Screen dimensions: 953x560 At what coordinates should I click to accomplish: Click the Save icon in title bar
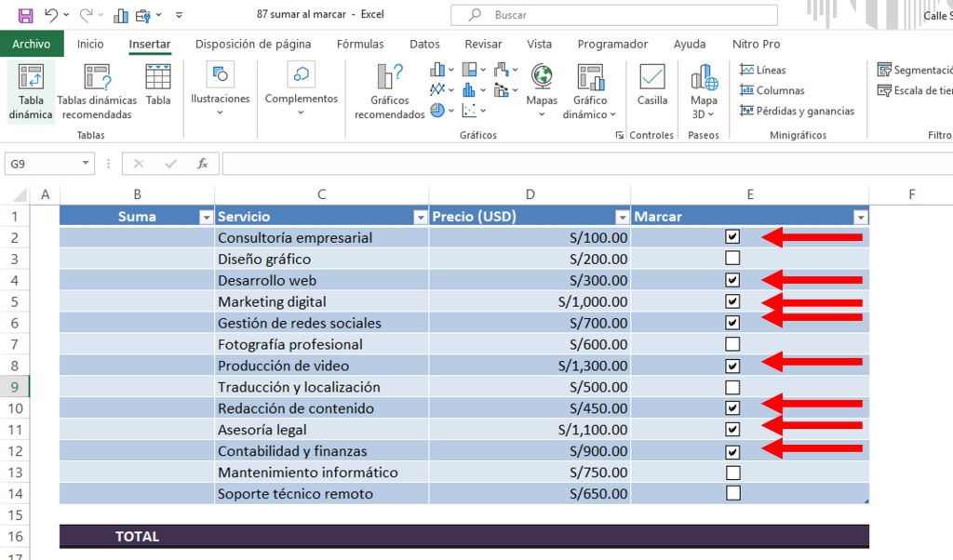point(25,15)
